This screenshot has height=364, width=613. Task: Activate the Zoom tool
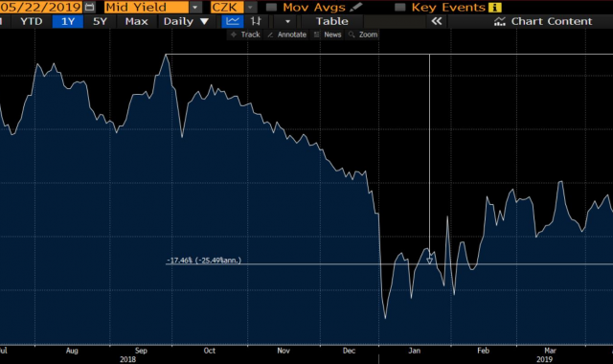coord(363,34)
